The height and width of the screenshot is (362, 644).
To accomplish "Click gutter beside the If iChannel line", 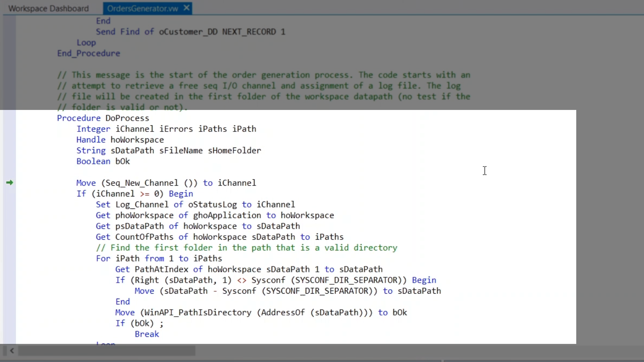I will [x=9, y=194].
